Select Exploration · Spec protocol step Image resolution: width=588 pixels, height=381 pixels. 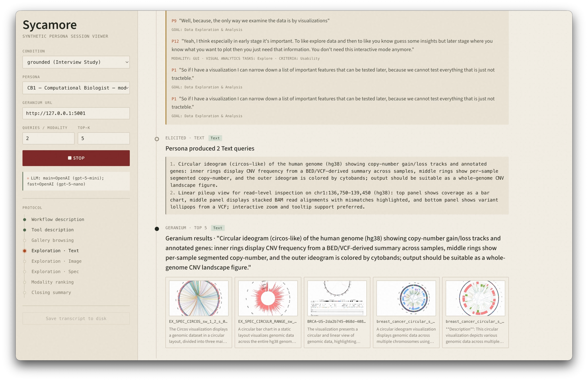[55, 272]
